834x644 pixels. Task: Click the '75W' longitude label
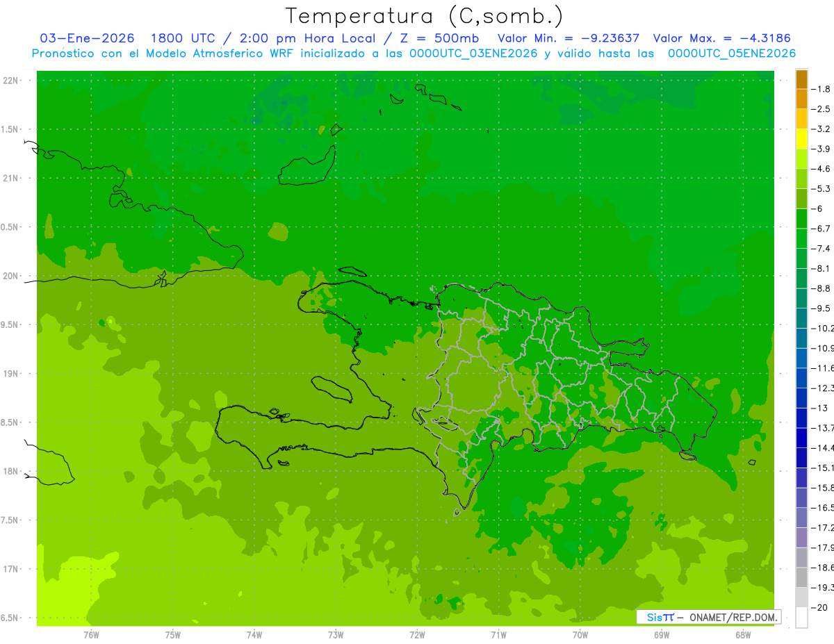[x=172, y=635]
